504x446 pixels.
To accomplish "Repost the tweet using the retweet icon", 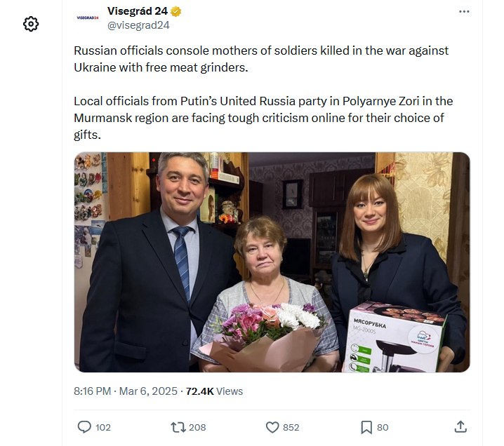I will [x=178, y=426].
